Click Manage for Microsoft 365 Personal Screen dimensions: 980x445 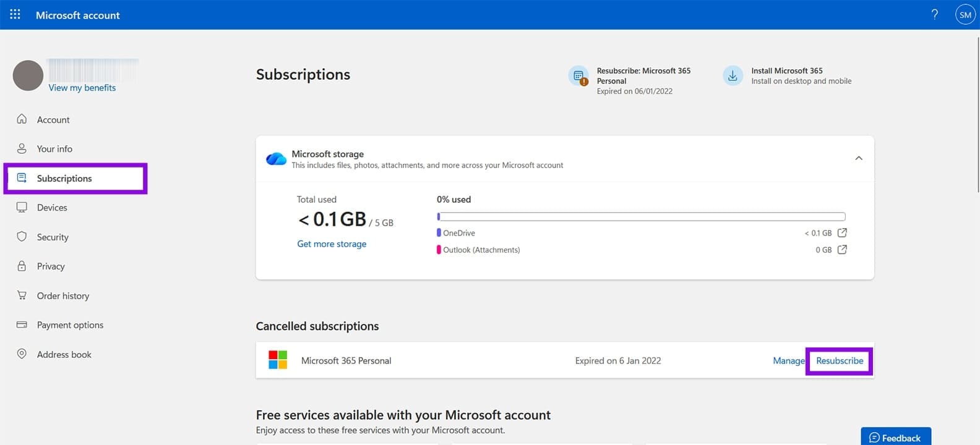click(788, 361)
